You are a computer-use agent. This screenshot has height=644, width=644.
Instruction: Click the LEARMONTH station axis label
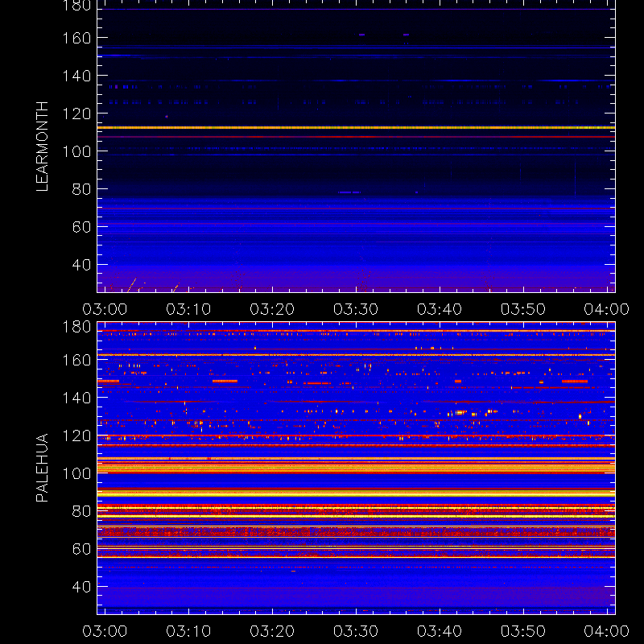tap(43, 147)
